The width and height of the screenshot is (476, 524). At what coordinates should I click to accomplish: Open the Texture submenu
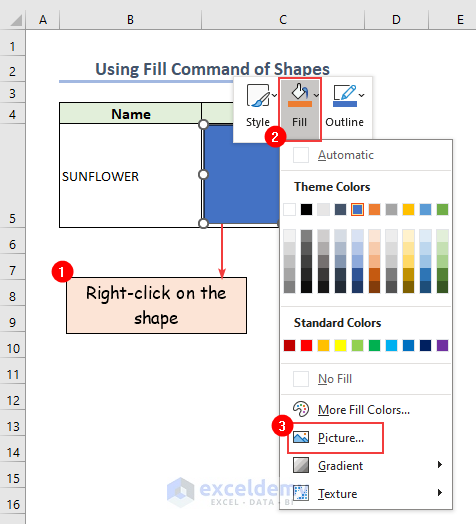point(366,494)
